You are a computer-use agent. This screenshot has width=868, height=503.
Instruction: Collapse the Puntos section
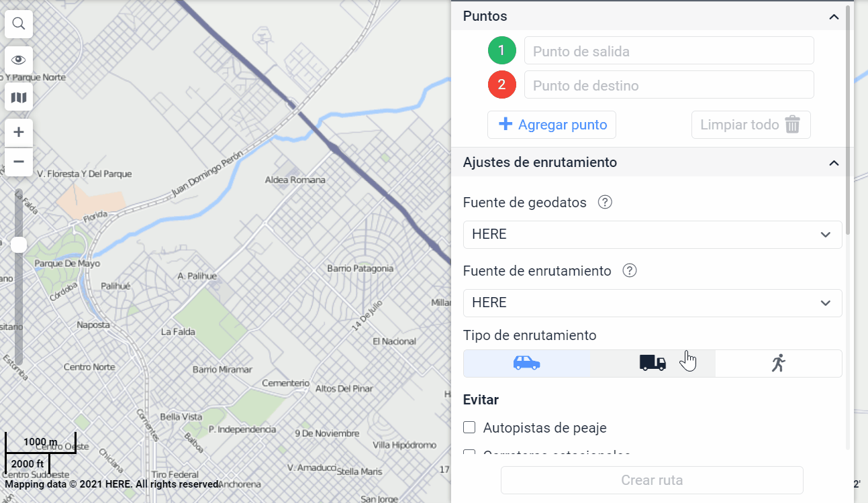click(x=834, y=17)
